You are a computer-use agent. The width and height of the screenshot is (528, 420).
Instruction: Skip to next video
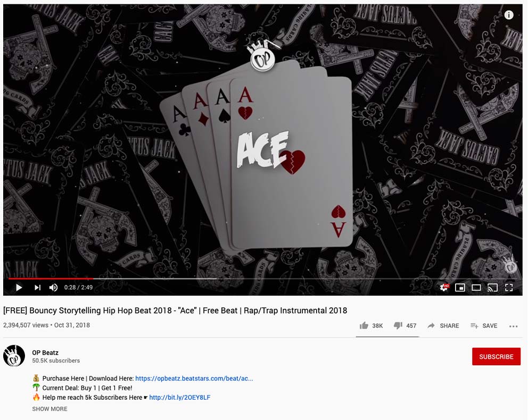coord(37,288)
